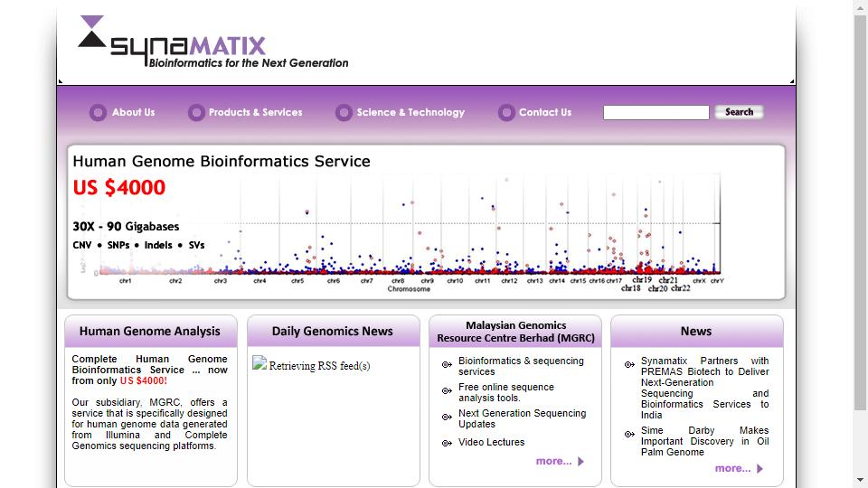This screenshot has width=868, height=488.
Task: Click bullet icon beside Bioinformatics & sequencing services
Action: (x=447, y=364)
